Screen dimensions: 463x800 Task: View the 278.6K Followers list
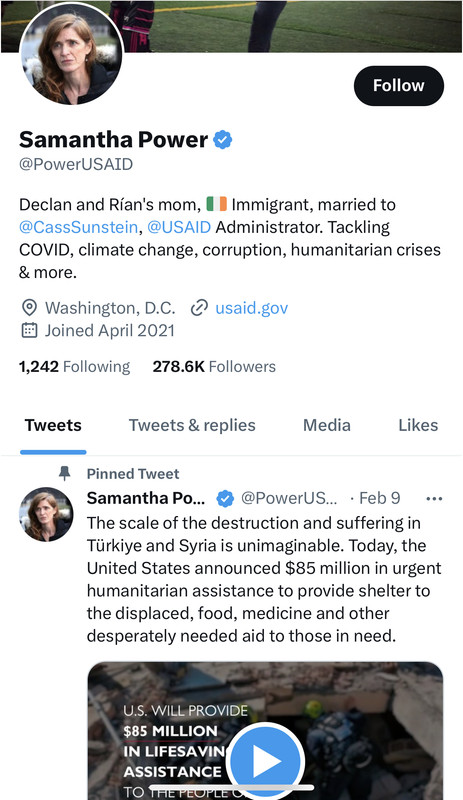[x=214, y=366]
